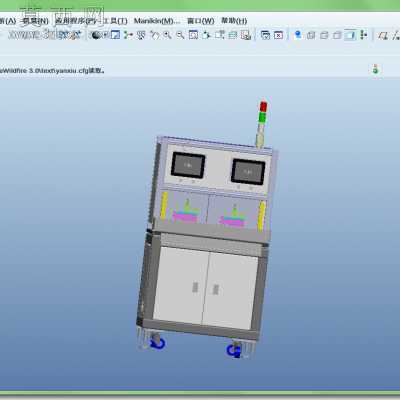The width and height of the screenshot is (400, 400).
Task: Switch to no hidden display icon
Action: click(x=337, y=35)
